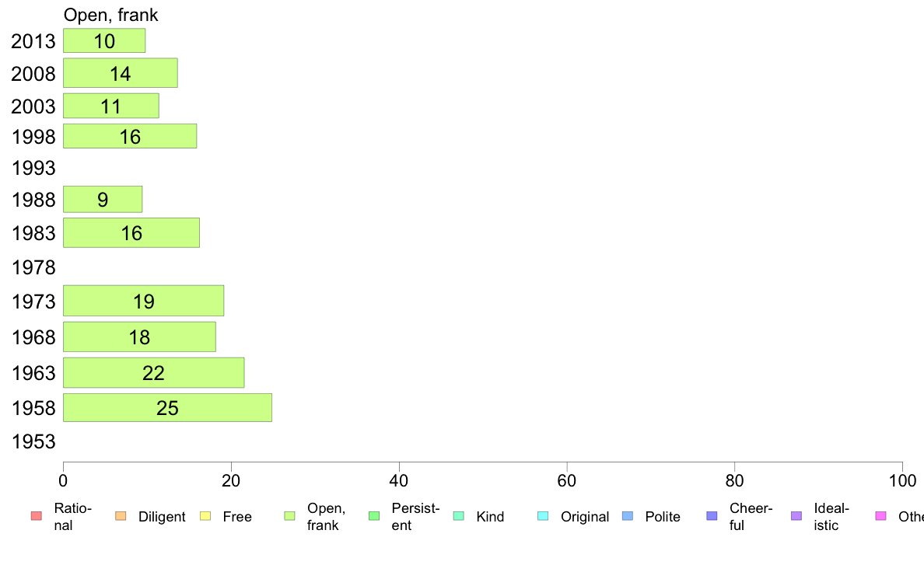This screenshot has width=924, height=572.
Task: Click the 1973 bar showing 19
Action: tap(143, 301)
